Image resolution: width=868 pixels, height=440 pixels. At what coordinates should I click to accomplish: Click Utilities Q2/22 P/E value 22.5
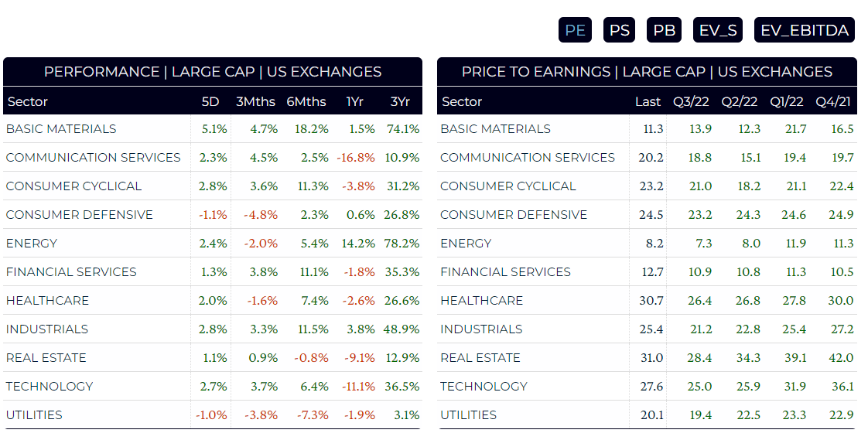pyautogui.click(x=748, y=415)
